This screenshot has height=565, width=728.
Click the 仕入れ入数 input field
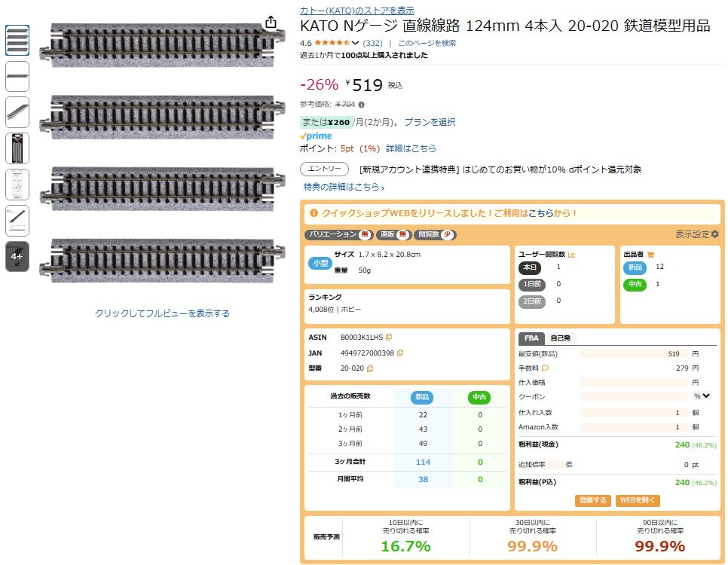pos(634,412)
